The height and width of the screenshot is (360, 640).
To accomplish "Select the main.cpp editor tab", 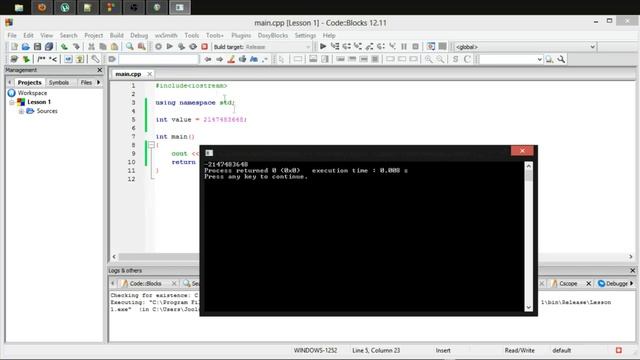I will click(128, 74).
